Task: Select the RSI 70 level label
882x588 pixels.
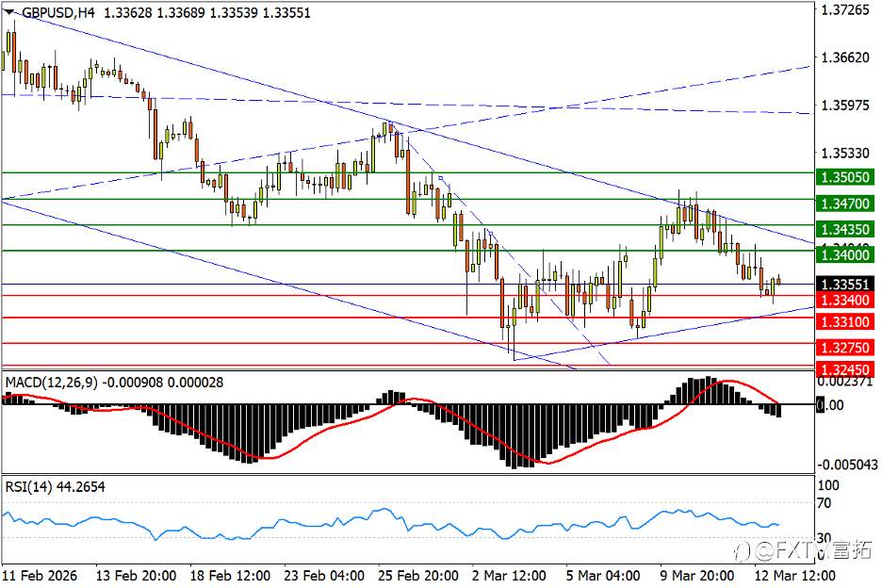Action: tap(825, 503)
